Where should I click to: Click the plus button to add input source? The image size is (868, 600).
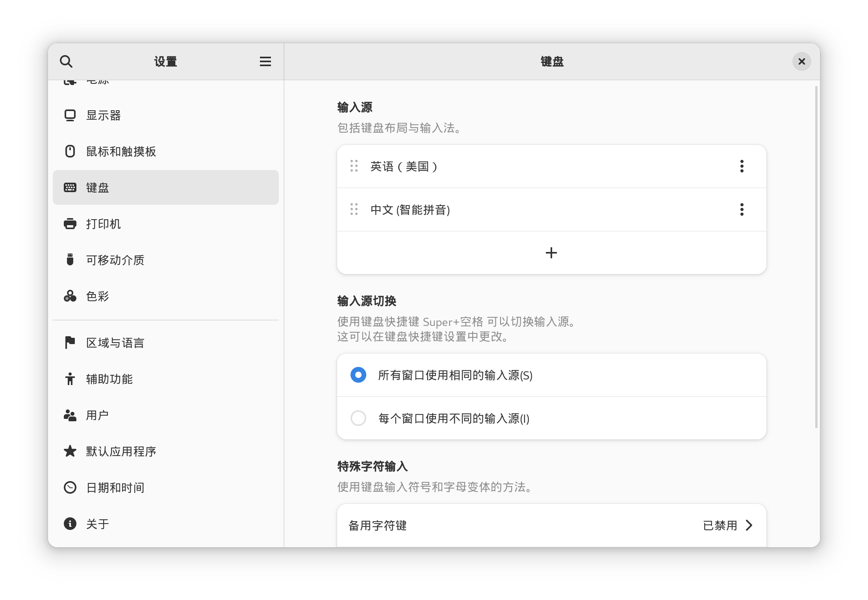551,253
